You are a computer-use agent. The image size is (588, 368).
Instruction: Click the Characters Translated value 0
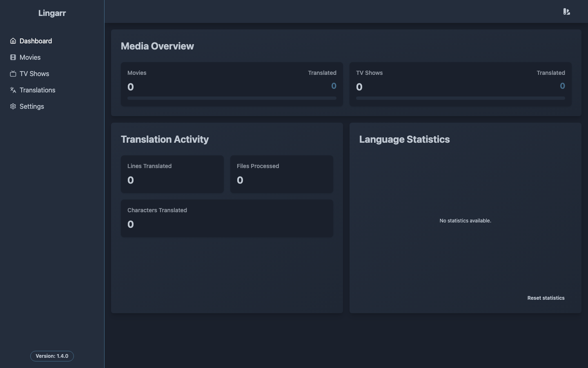coord(131,224)
